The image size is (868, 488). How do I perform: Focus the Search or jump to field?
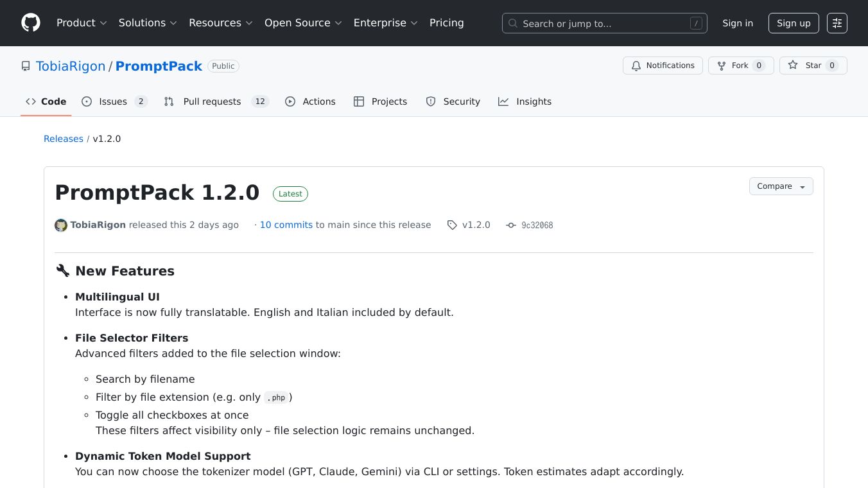[604, 23]
